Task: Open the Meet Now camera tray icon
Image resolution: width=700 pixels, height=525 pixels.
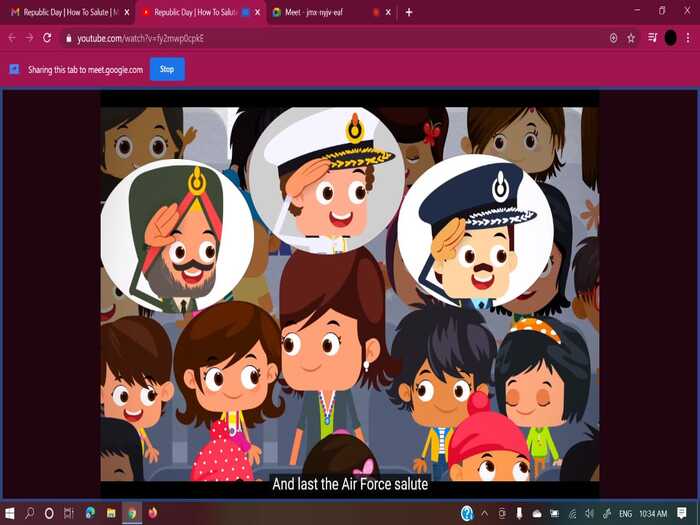Action: [502, 513]
